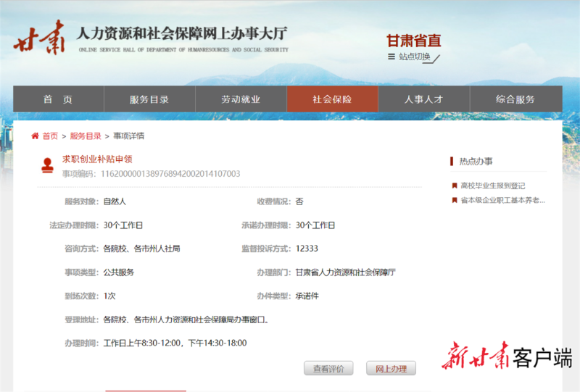
Task: Open the 省本级企业职工基本养老 link
Action: [502, 200]
